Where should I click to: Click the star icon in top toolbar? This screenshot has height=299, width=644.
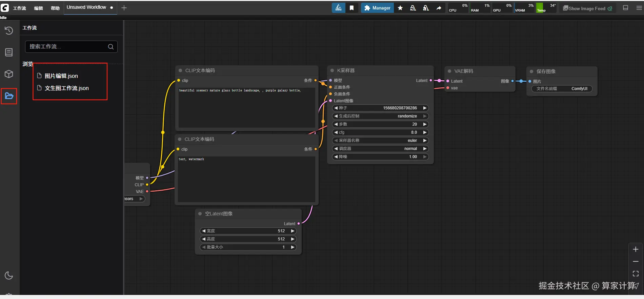pyautogui.click(x=400, y=8)
